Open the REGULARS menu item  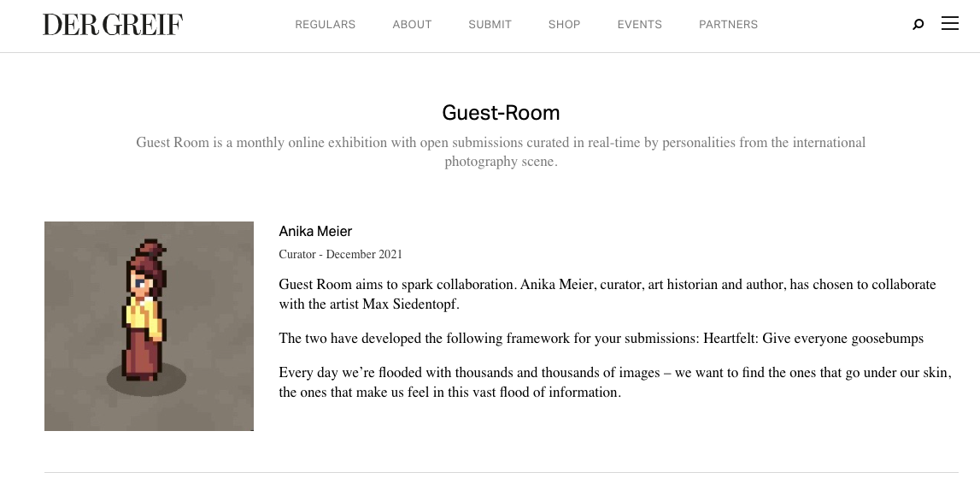pos(325,25)
